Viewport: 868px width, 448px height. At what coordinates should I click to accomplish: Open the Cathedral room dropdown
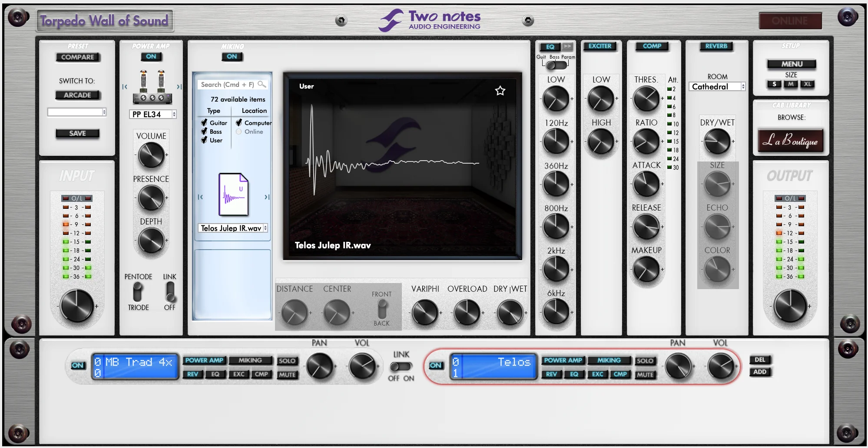click(x=717, y=86)
